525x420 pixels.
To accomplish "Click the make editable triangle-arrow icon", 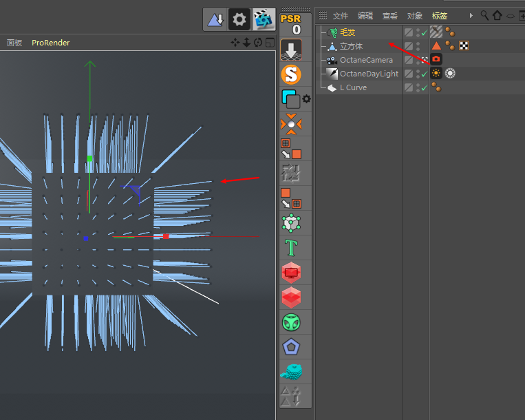I will 215,19.
